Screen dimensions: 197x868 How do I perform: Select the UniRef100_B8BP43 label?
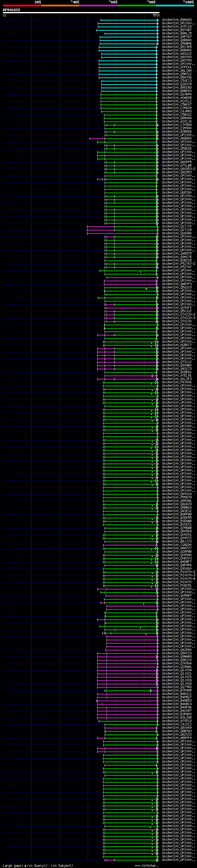coord(177,91)
